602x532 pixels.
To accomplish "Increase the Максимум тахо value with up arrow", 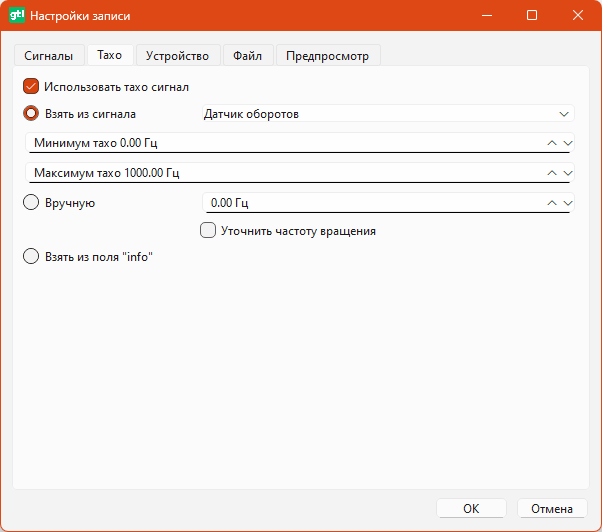I will click(x=551, y=173).
